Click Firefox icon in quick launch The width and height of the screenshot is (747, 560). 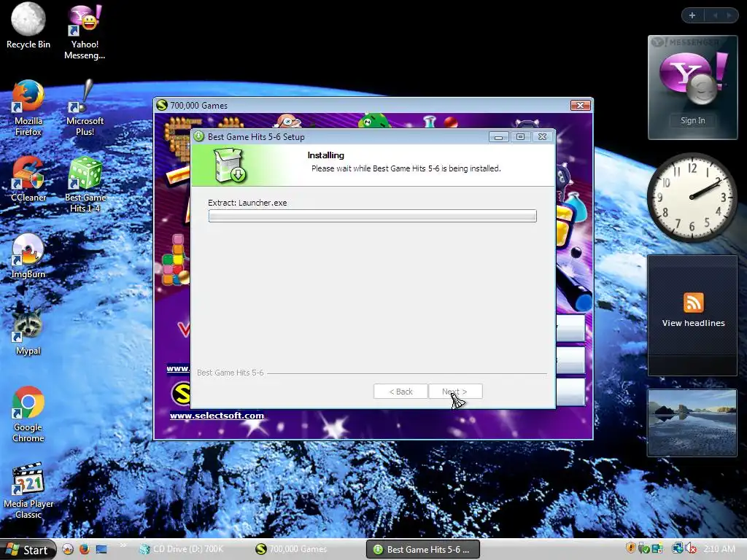85,549
